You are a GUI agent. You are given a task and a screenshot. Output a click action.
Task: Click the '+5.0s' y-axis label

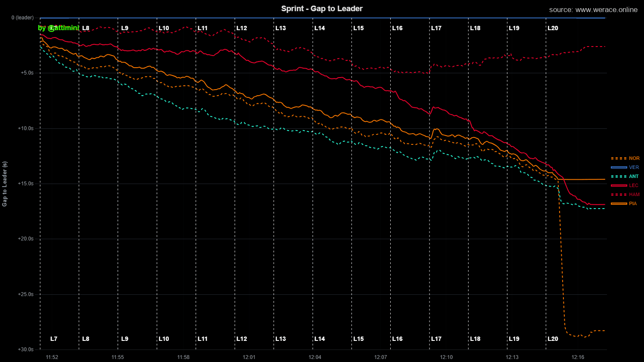pos(27,73)
